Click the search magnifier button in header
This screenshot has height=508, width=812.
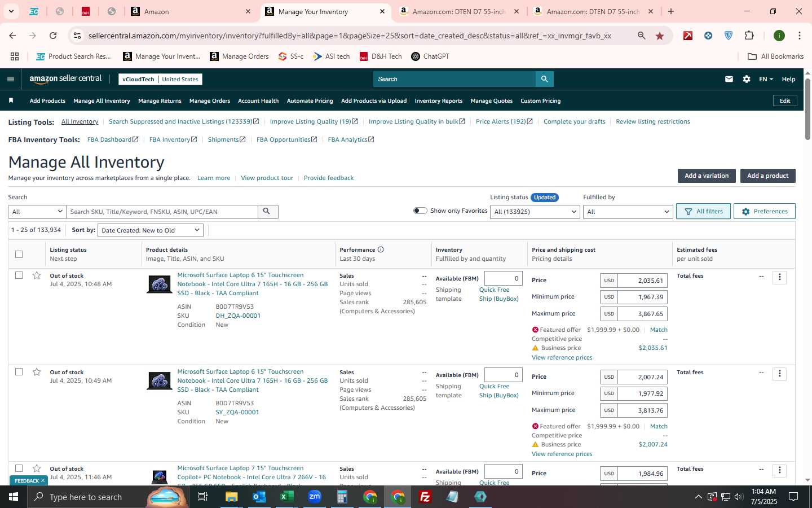(544, 79)
